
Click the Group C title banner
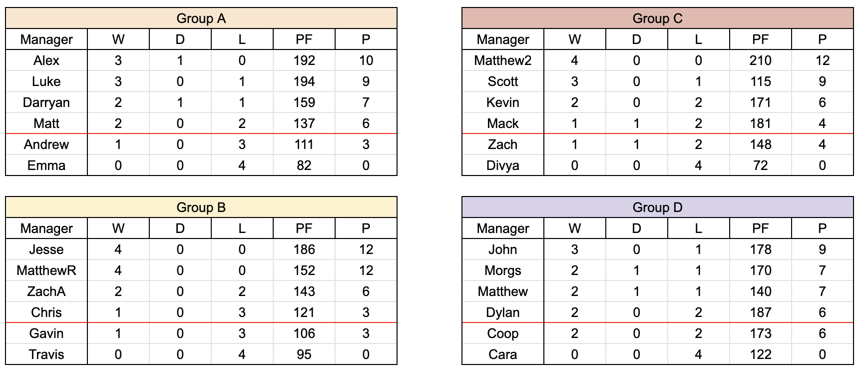click(x=657, y=18)
